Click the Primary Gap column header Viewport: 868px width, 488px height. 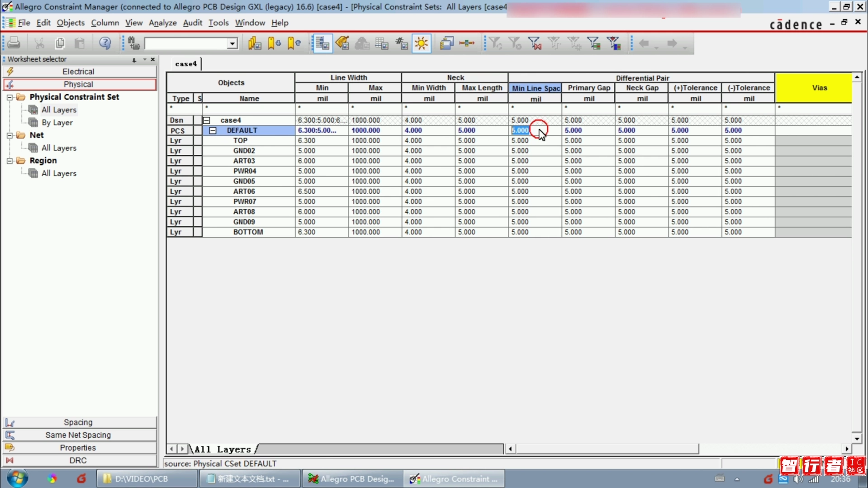pyautogui.click(x=588, y=88)
